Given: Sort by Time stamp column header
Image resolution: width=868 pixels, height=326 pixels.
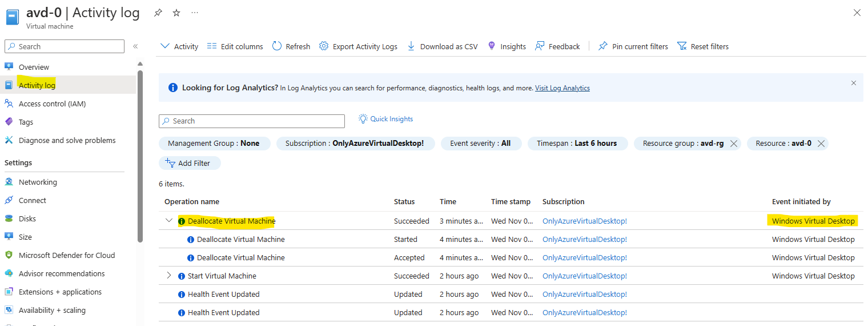Looking at the screenshot, I should click(511, 201).
